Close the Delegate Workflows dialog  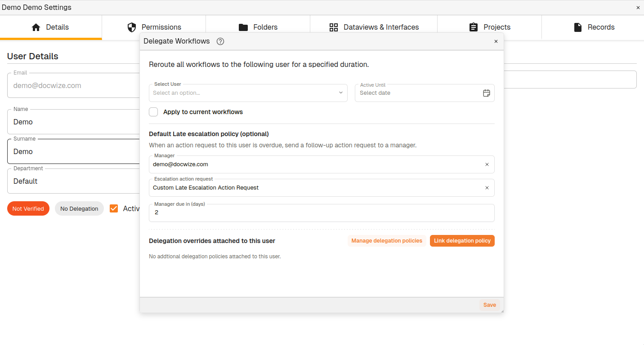click(x=496, y=41)
